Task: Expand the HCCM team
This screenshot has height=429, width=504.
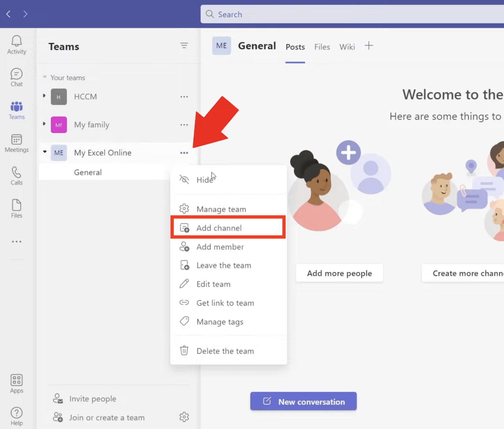Action: [x=44, y=96]
